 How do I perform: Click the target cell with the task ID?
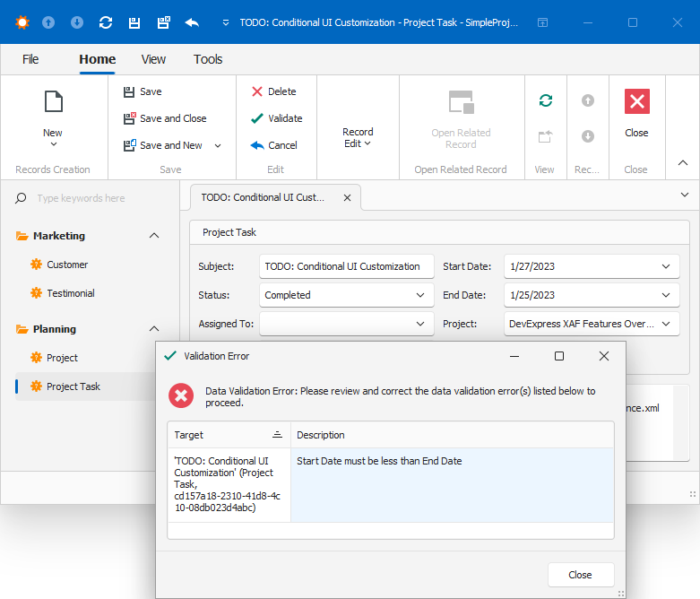pos(229,484)
